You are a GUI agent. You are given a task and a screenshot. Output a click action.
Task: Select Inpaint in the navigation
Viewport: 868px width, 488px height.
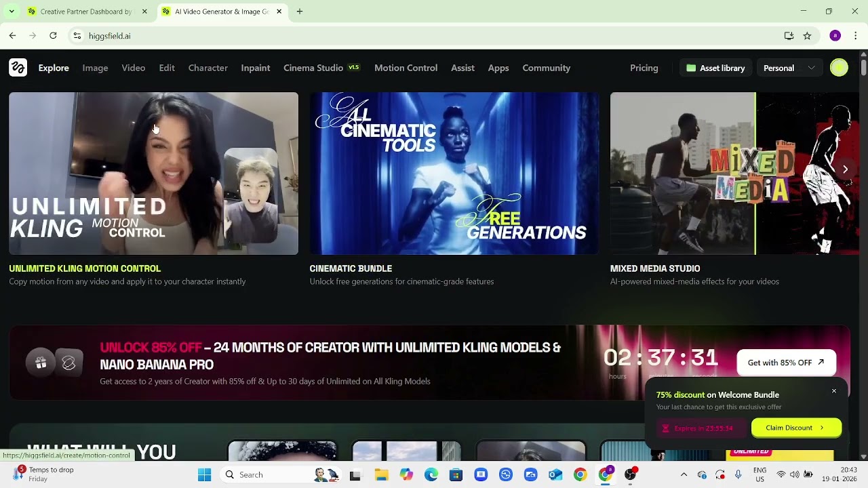click(256, 68)
